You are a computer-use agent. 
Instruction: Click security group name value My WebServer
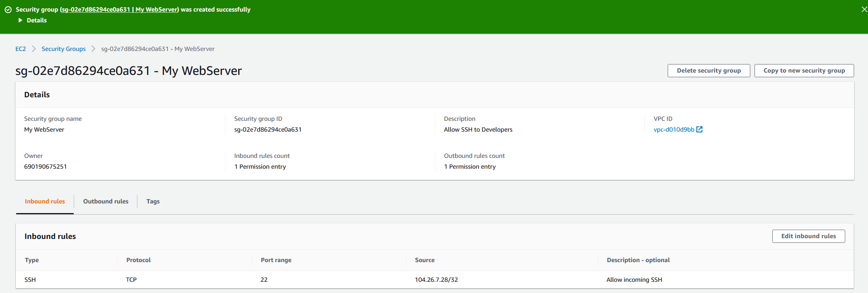[44, 130]
